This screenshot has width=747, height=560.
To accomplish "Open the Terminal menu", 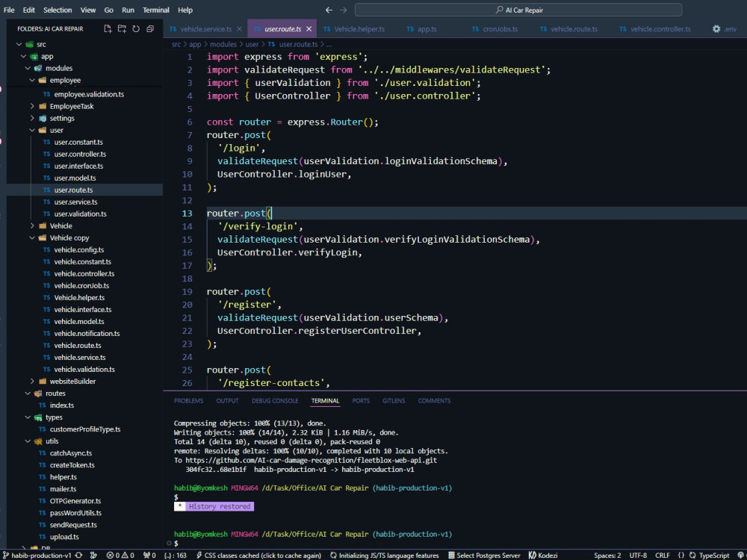I will click(156, 10).
